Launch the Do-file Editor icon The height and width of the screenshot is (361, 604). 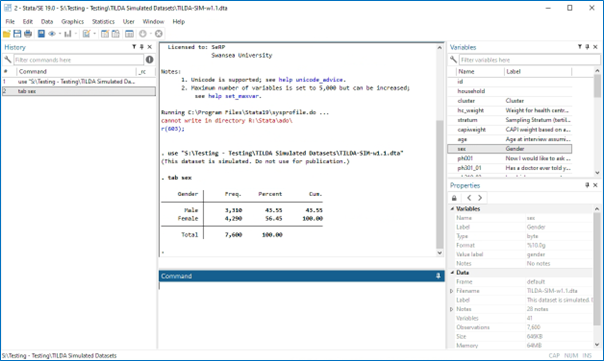tap(86, 34)
